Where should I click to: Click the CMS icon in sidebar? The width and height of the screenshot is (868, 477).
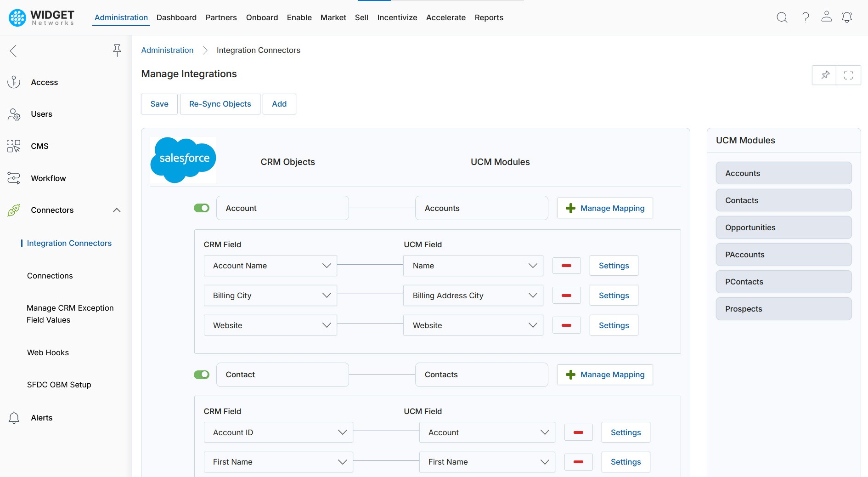click(14, 146)
